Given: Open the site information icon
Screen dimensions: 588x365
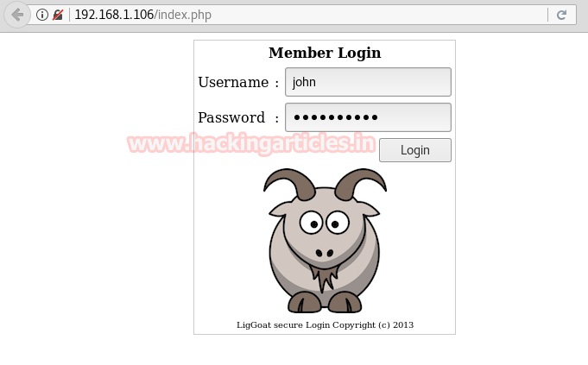Looking at the screenshot, I should (42, 15).
